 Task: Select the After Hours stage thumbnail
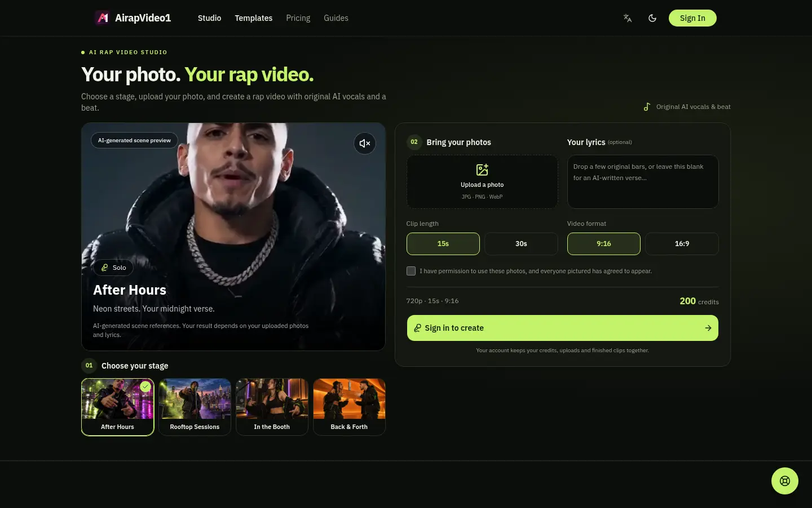(118, 407)
